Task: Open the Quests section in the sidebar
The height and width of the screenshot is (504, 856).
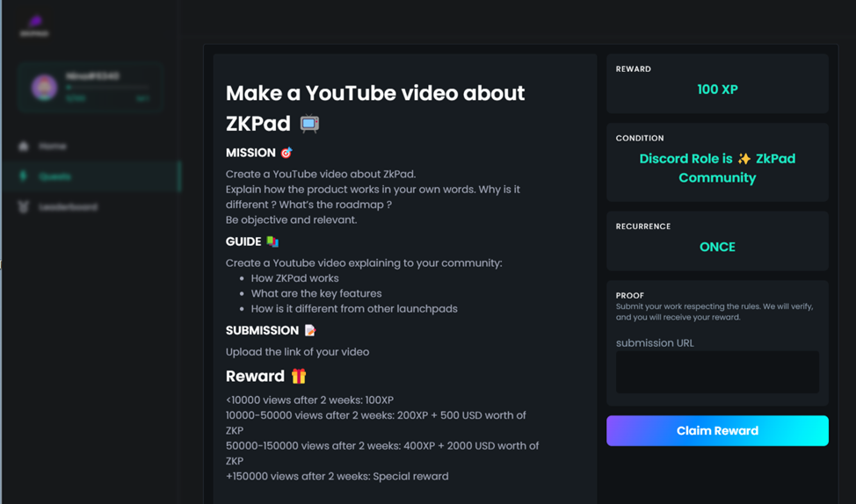Action: click(91, 176)
